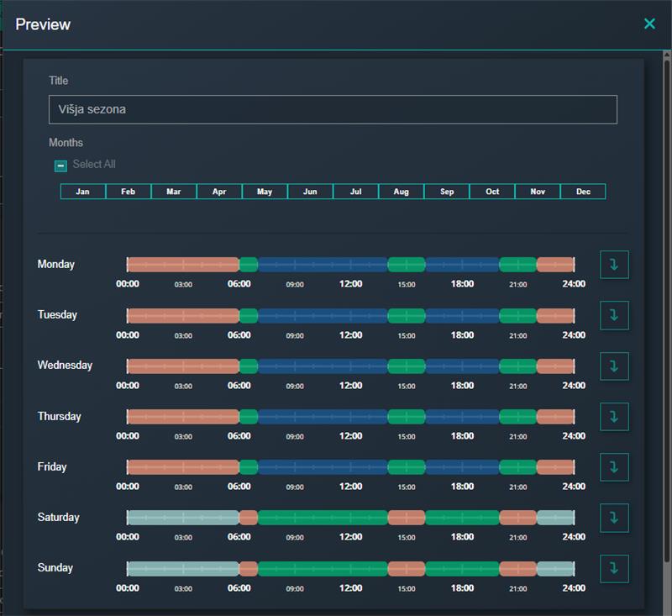Click Saturday's copy-down arrow icon
The image size is (672, 616).
tap(614, 518)
